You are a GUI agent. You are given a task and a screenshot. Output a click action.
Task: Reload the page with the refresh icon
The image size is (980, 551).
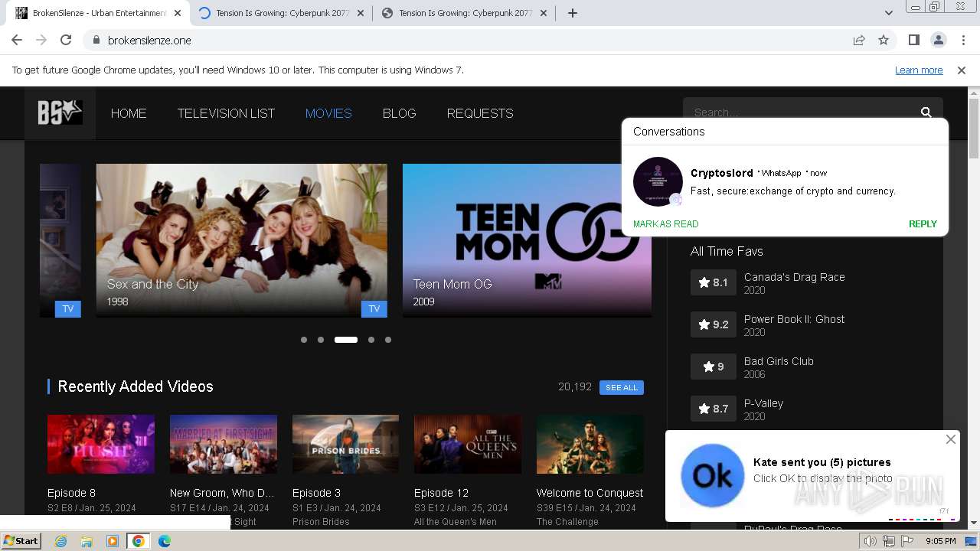click(66, 40)
